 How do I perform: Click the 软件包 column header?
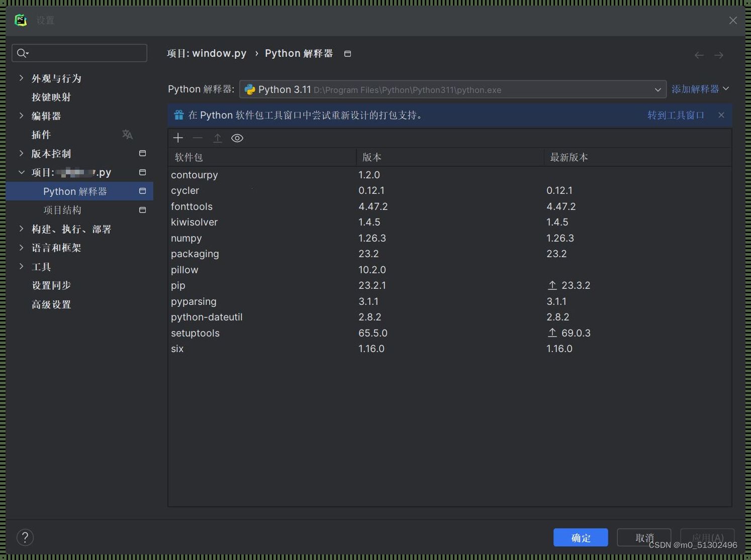[262, 157]
